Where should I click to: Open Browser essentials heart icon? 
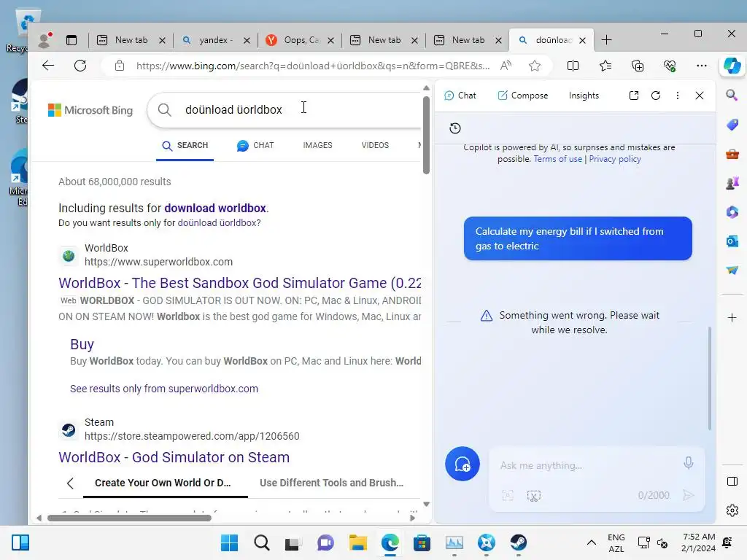tap(670, 66)
